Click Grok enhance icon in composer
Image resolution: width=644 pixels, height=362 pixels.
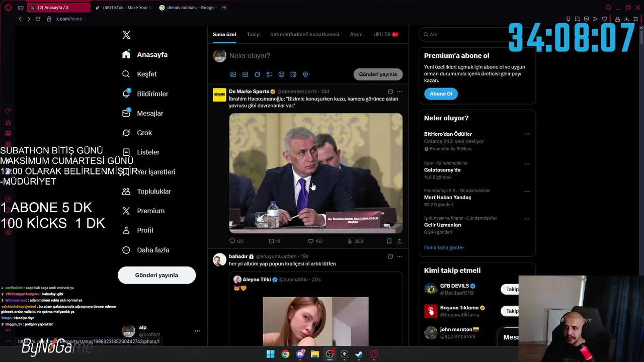tap(257, 74)
